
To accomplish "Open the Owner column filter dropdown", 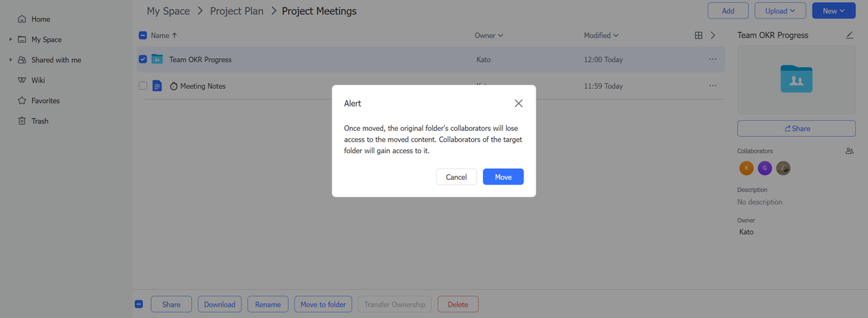I will click(489, 35).
